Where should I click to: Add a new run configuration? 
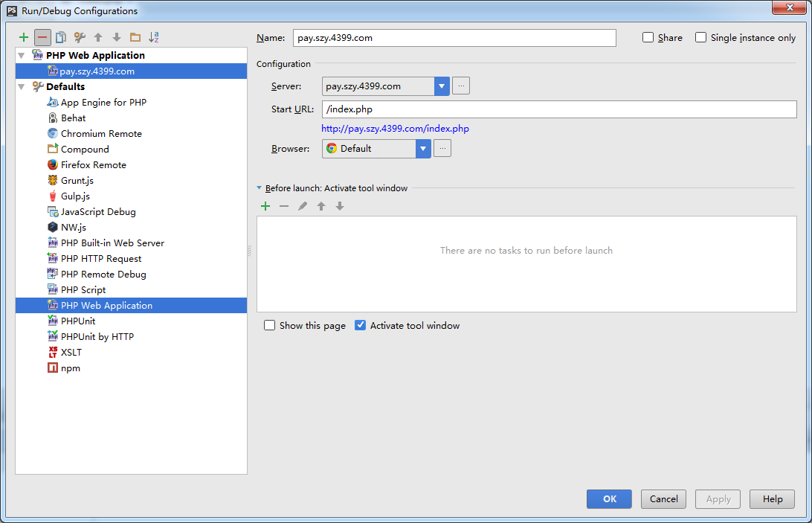(24, 37)
